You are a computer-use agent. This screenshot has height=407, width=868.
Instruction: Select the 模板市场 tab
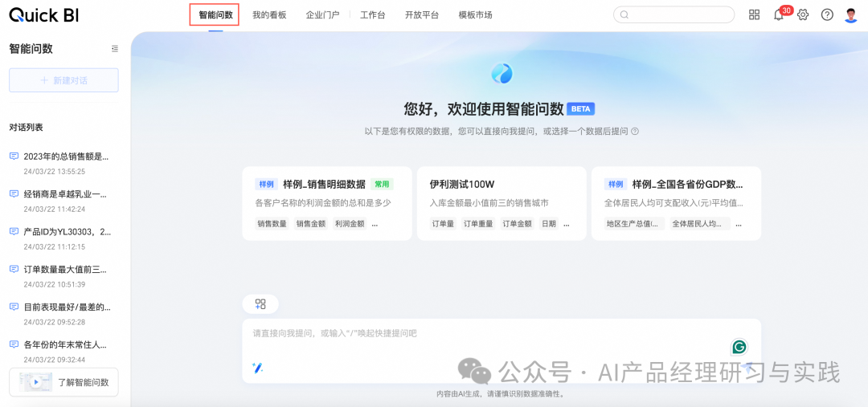pos(476,15)
